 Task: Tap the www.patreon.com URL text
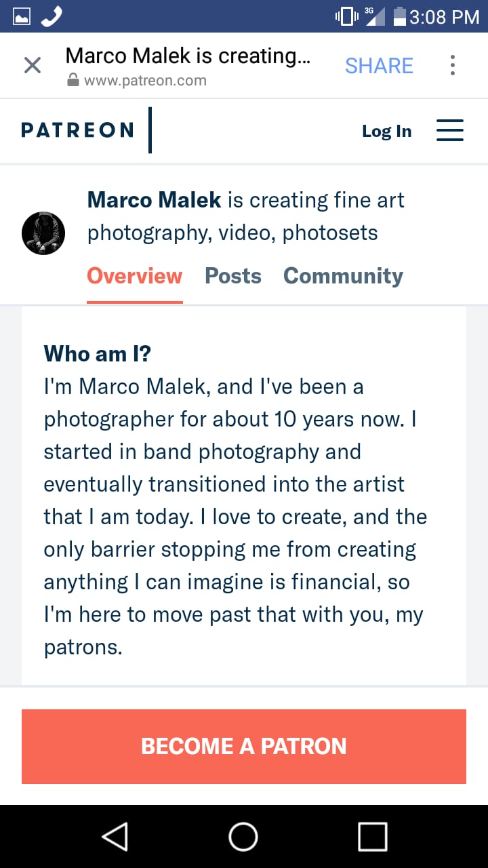[145, 81]
